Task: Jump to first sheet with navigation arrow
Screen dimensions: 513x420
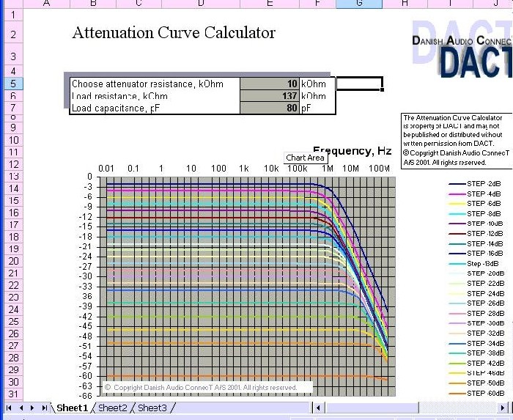Action: pyautogui.click(x=10, y=408)
